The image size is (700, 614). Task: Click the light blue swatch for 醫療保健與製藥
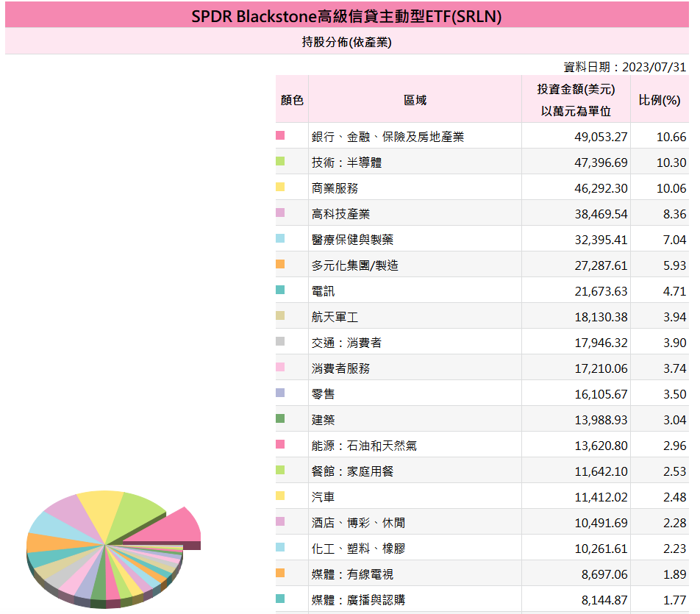point(280,239)
